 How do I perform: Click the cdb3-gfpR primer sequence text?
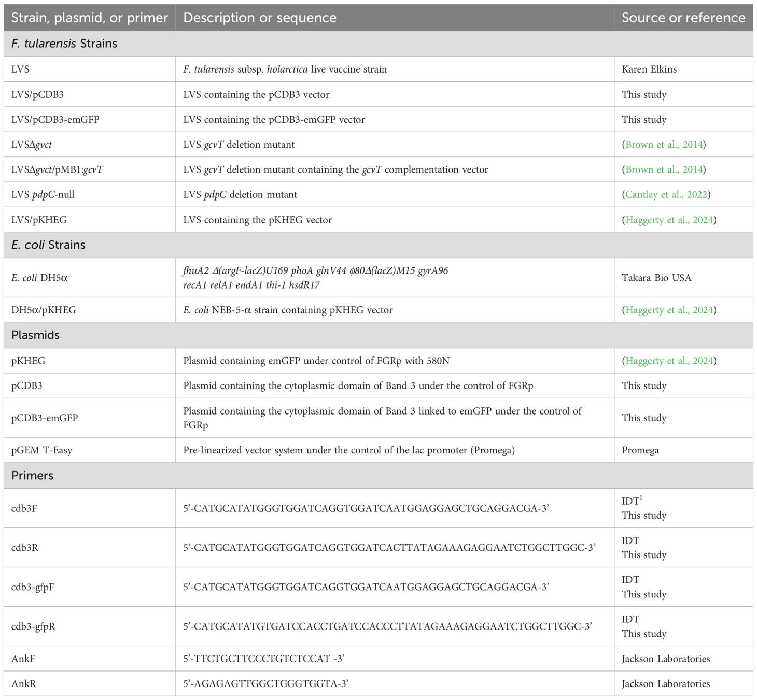click(x=387, y=626)
